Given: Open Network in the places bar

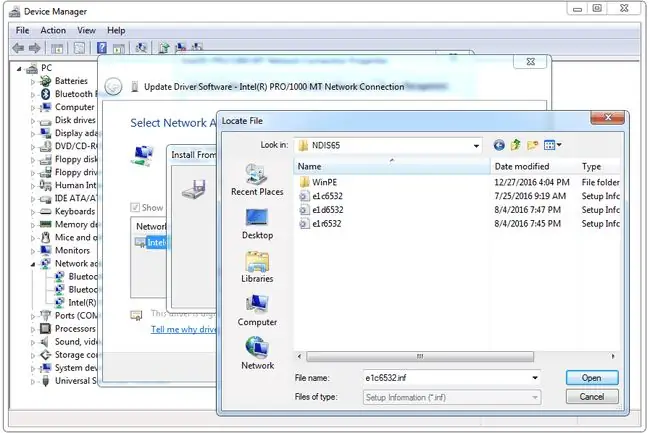Looking at the screenshot, I should tap(257, 353).
